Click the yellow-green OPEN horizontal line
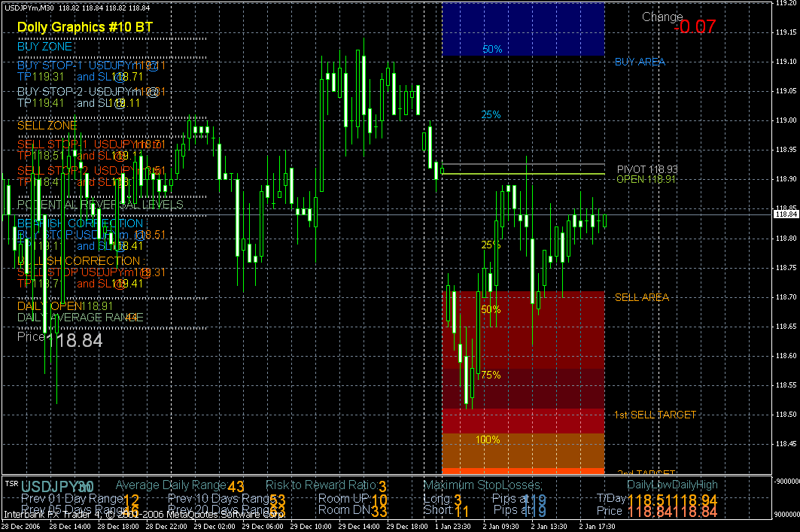The image size is (800, 532). pyautogui.click(x=524, y=174)
